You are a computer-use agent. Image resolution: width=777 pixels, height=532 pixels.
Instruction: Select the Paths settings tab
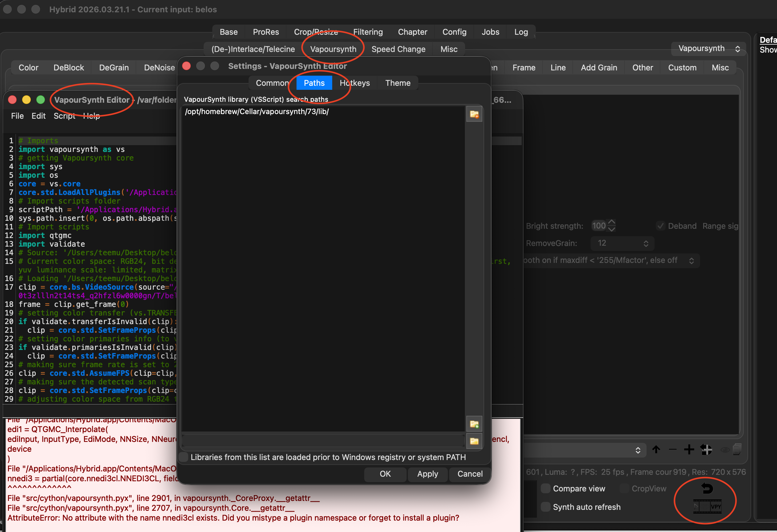314,83
